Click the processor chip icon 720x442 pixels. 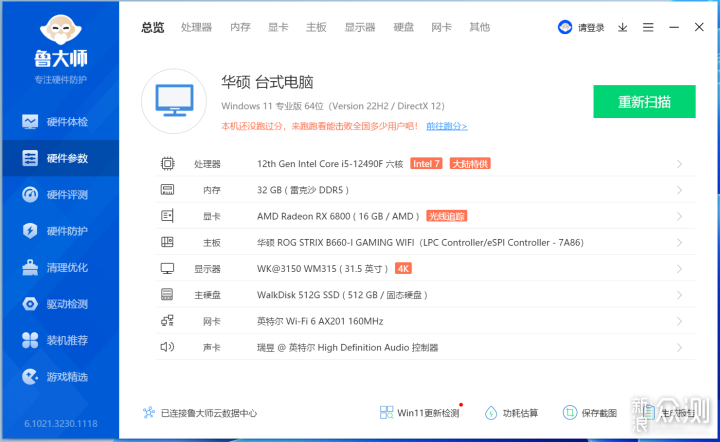coord(168,163)
